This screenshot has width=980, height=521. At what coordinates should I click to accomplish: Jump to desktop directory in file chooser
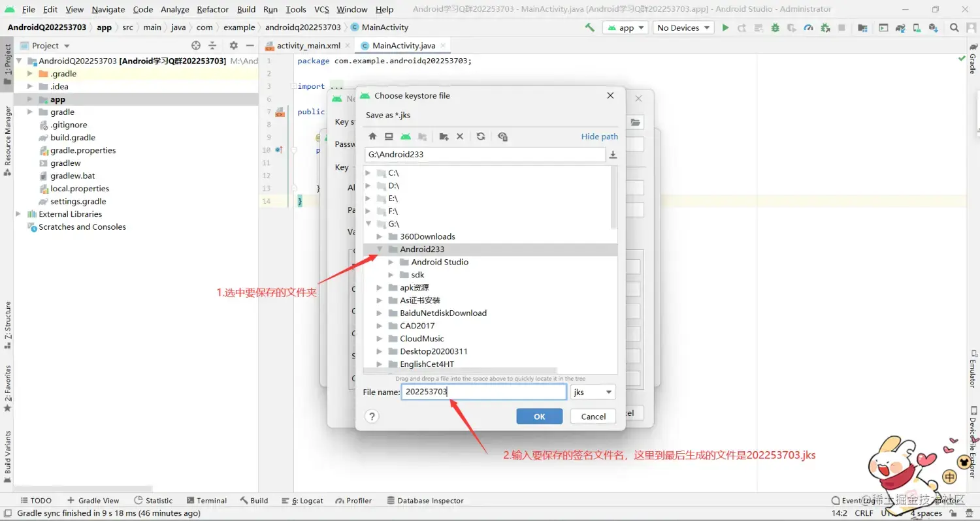[x=389, y=136]
